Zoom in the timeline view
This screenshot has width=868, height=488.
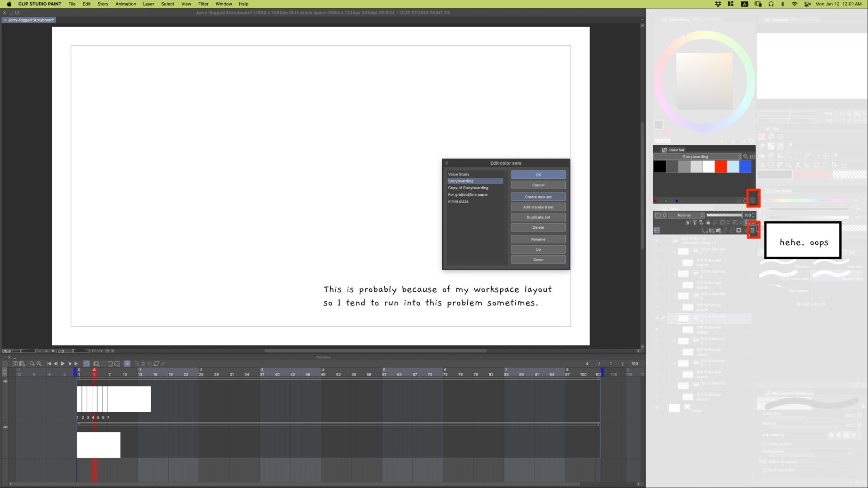39,364
